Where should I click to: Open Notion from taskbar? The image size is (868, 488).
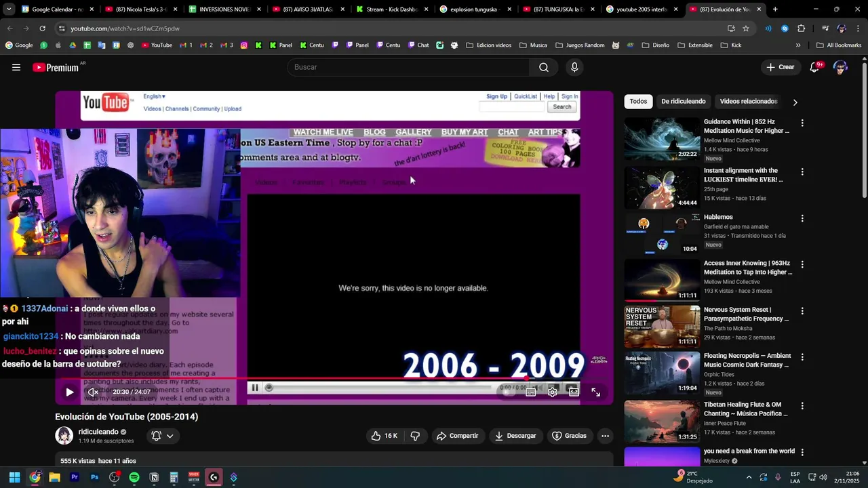pyautogui.click(x=154, y=477)
